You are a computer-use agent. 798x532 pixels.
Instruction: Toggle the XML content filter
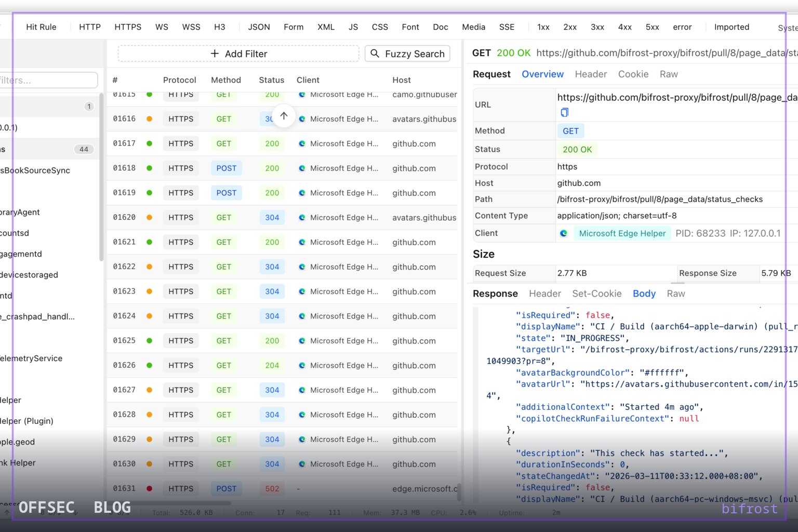(x=326, y=27)
